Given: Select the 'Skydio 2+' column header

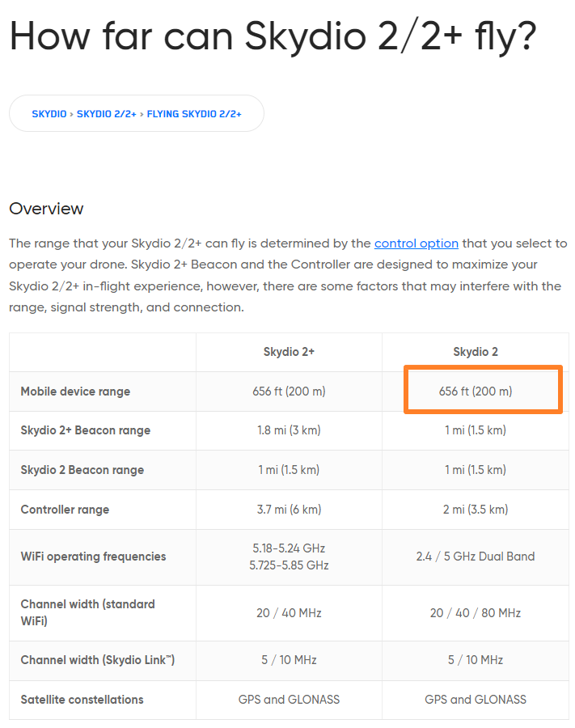Looking at the screenshot, I should point(290,352).
